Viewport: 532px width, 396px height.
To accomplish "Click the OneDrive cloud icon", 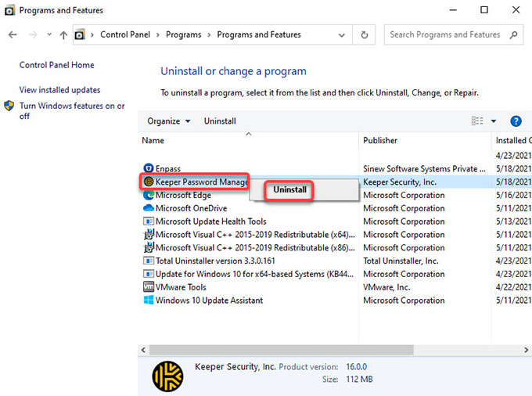I will [x=149, y=207].
